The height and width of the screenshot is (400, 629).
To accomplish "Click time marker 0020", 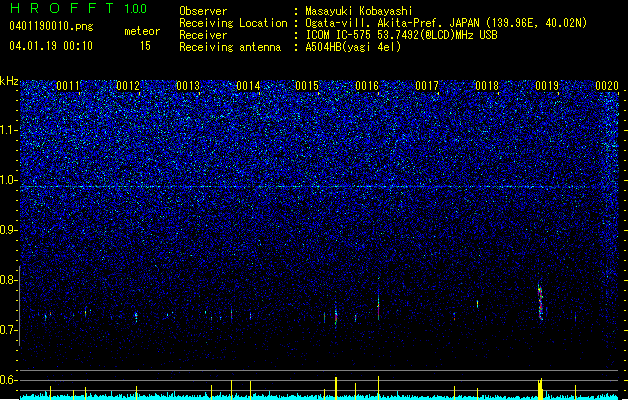I will [x=607, y=86].
